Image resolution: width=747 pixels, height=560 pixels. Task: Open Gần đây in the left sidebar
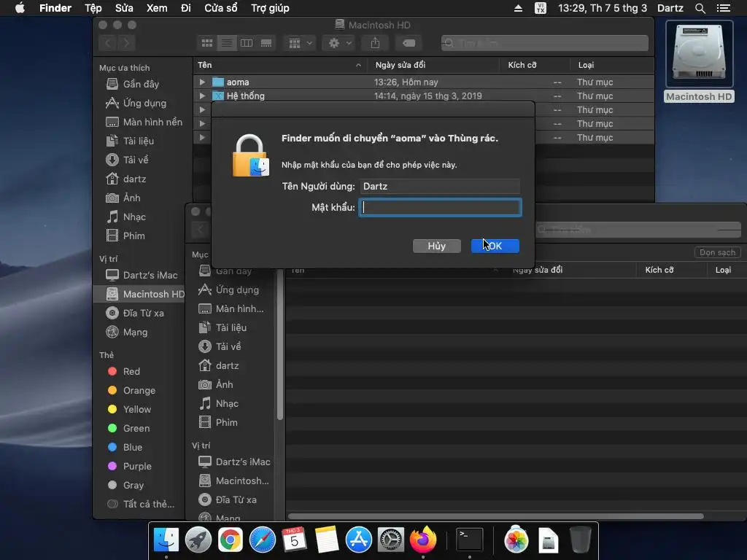click(141, 85)
